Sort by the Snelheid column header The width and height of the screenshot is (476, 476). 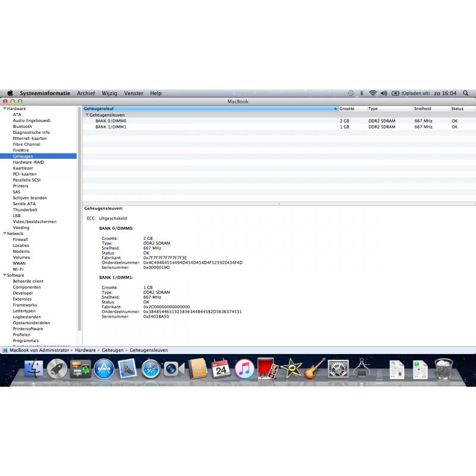coord(431,108)
